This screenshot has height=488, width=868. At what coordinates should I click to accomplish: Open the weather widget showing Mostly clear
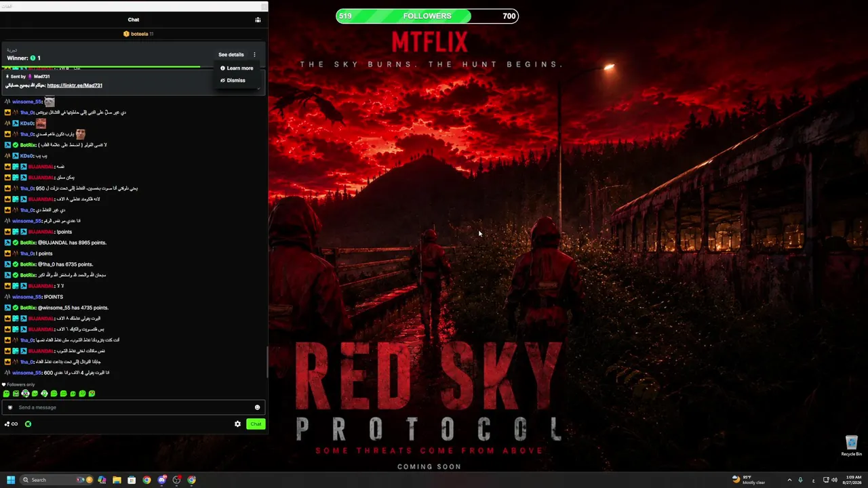[749, 480]
